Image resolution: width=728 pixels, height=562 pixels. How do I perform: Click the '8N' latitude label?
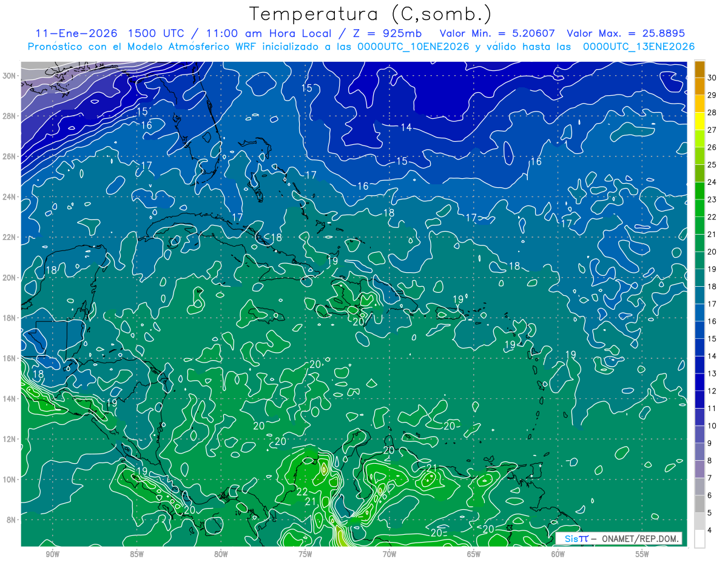(x=12, y=520)
